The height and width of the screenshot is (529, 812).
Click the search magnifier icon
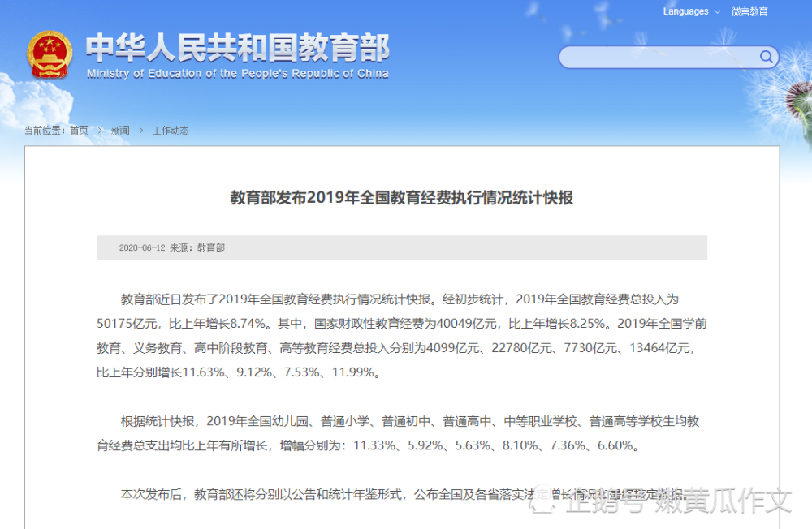766,57
